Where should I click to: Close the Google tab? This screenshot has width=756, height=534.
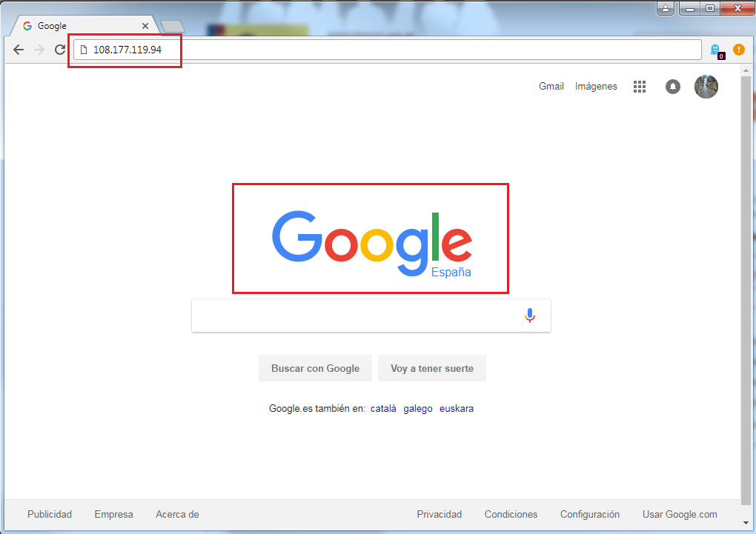[x=145, y=26]
